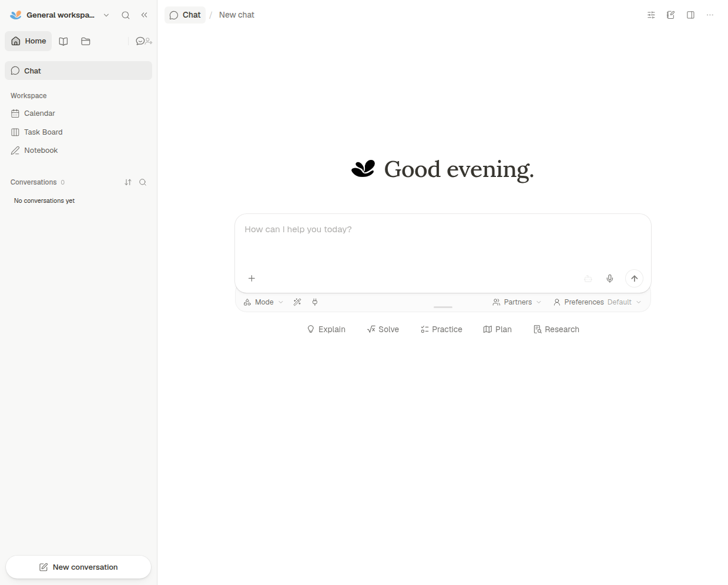Sort conversations using the arrows icon
Image resolution: width=728 pixels, height=585 pixels.
pyautogui.click(x=128, y=182)
